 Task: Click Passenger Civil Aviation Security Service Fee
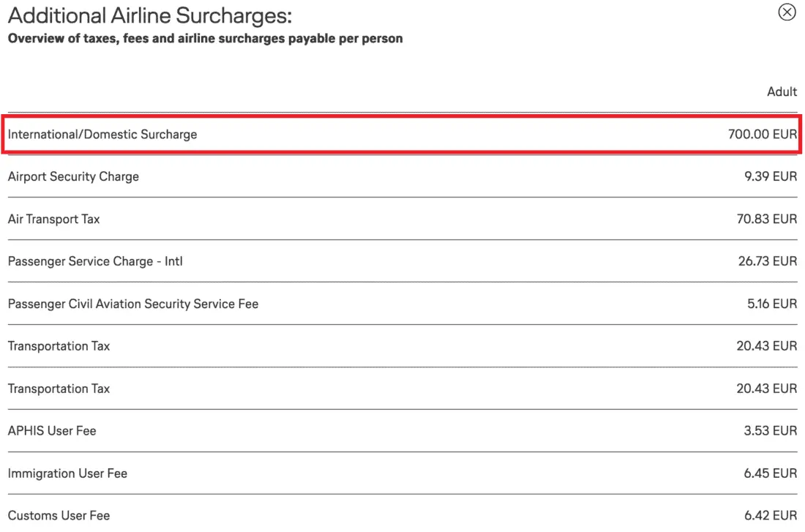133,304
